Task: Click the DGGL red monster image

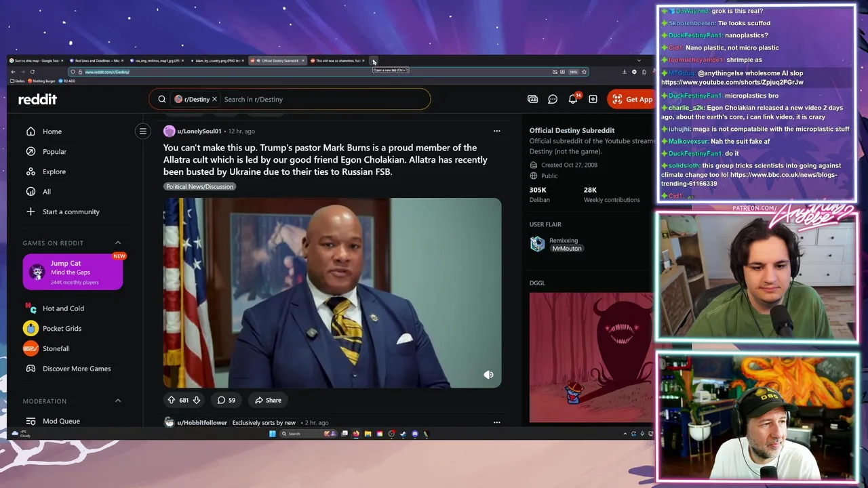Action: click(591, 357)
